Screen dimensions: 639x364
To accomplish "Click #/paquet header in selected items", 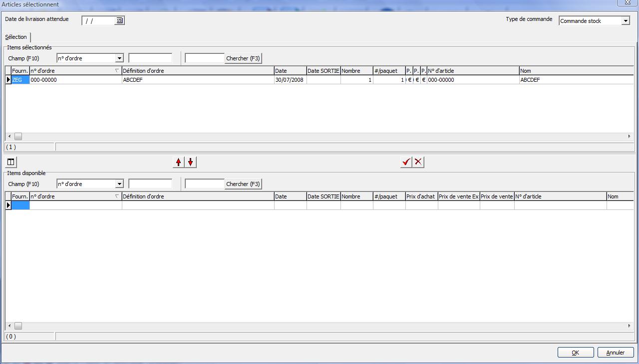I will point(389,71).
